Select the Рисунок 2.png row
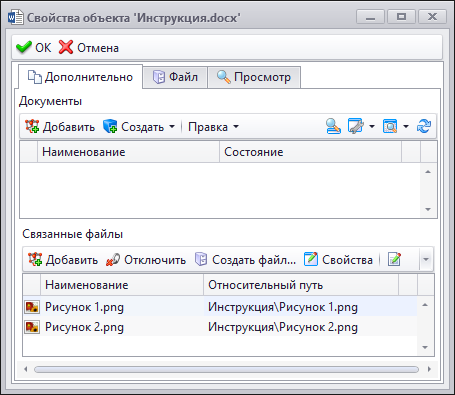455x395 pixels. [220, 327]
